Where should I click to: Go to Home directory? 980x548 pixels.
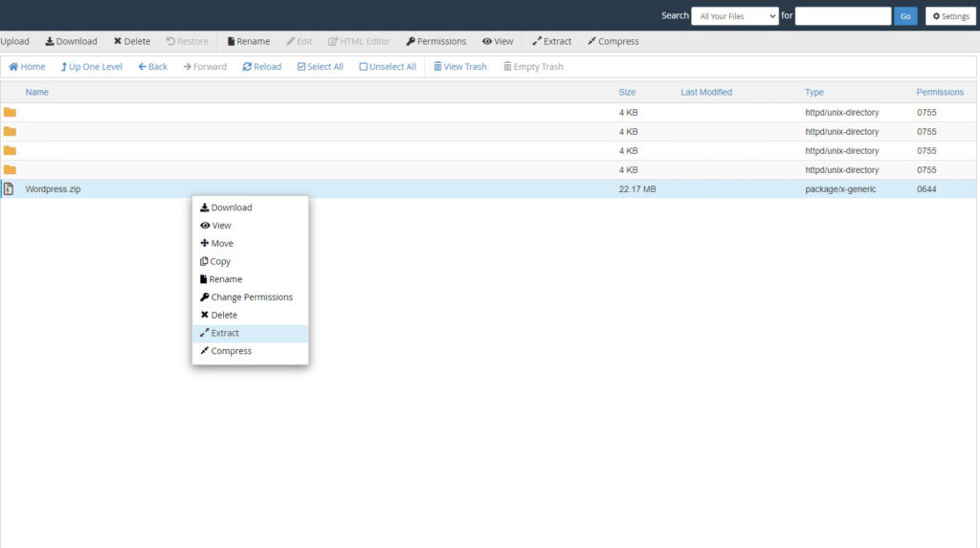(27, 67)
